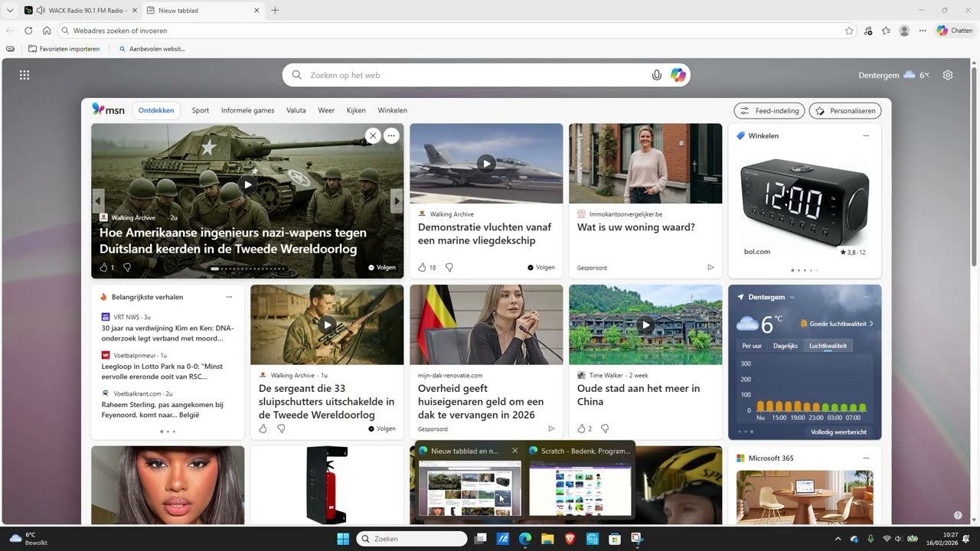Switch weather card to Per uur
This screenshot has width=980, height=551.
tap(752, 346)
